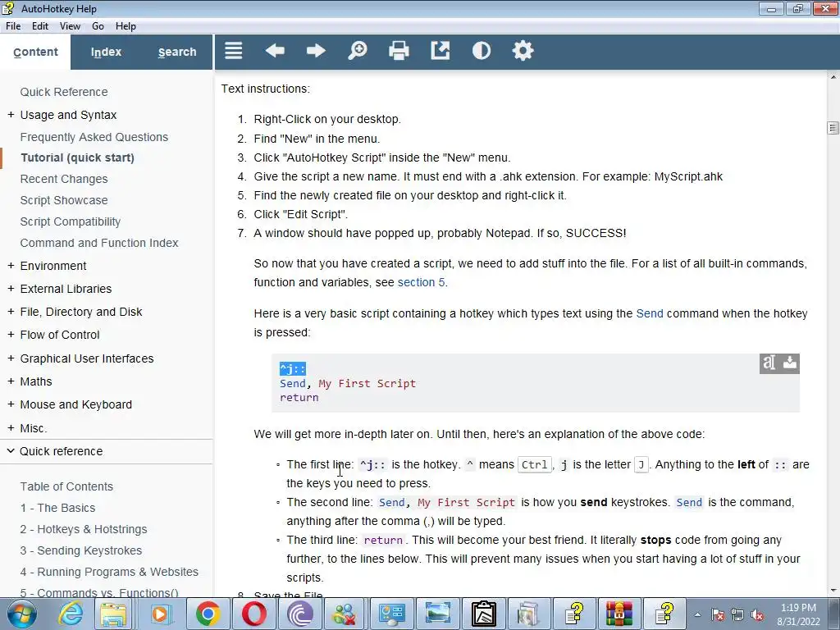Open the network tray icon
Viewport: 840px width, 630px height.
tap(737, 615)
